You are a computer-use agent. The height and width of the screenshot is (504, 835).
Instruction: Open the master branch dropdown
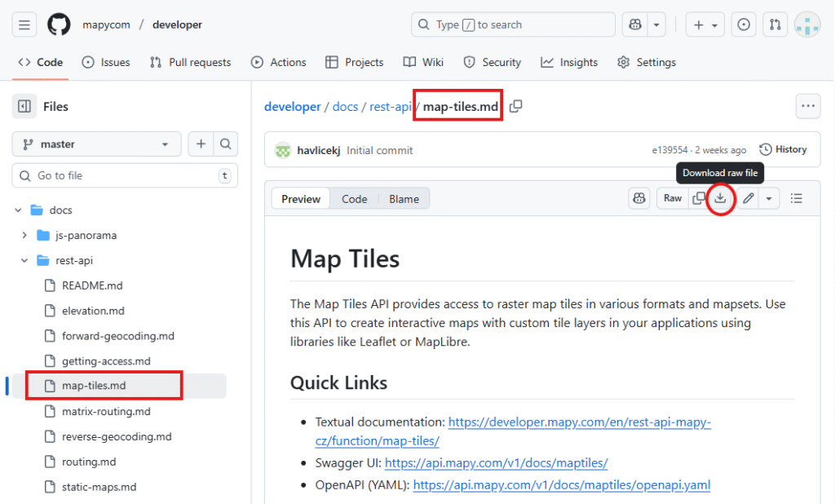95,144
